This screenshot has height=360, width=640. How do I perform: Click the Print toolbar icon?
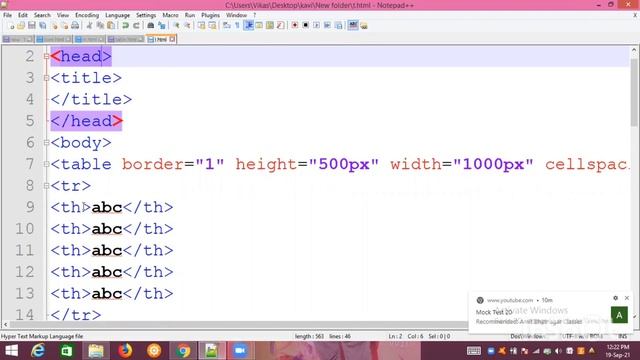[x=75, y=25]
